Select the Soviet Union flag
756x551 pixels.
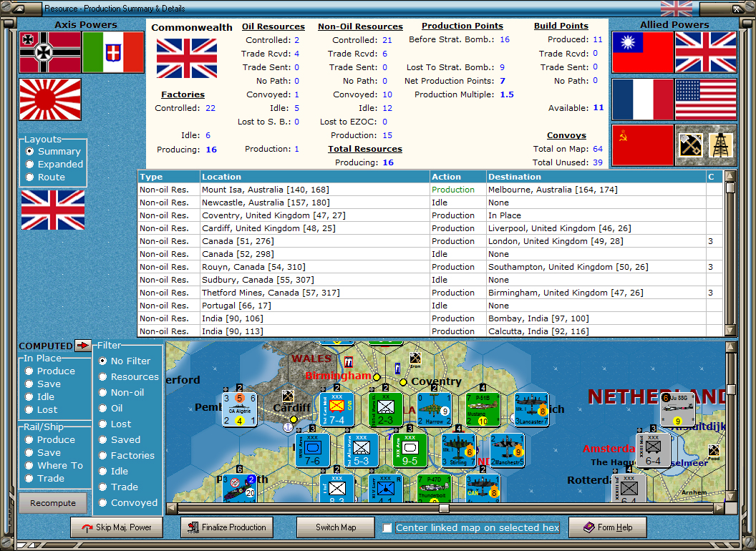coord(642,145)
